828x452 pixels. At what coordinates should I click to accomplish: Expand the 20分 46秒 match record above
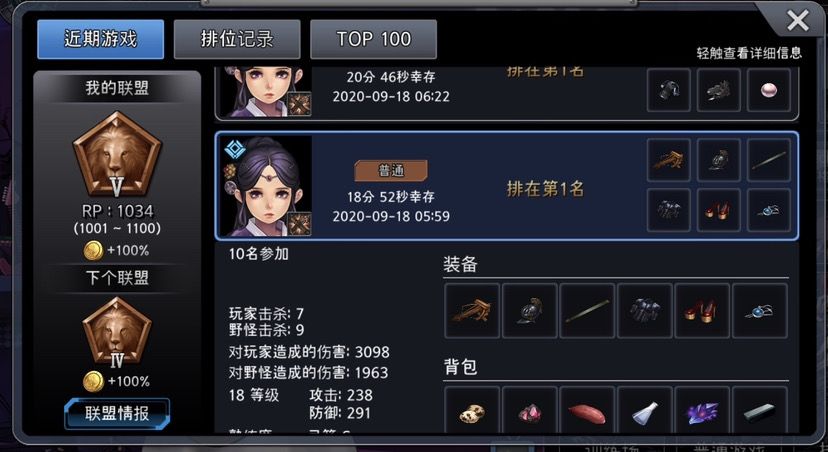click(506, 93)
